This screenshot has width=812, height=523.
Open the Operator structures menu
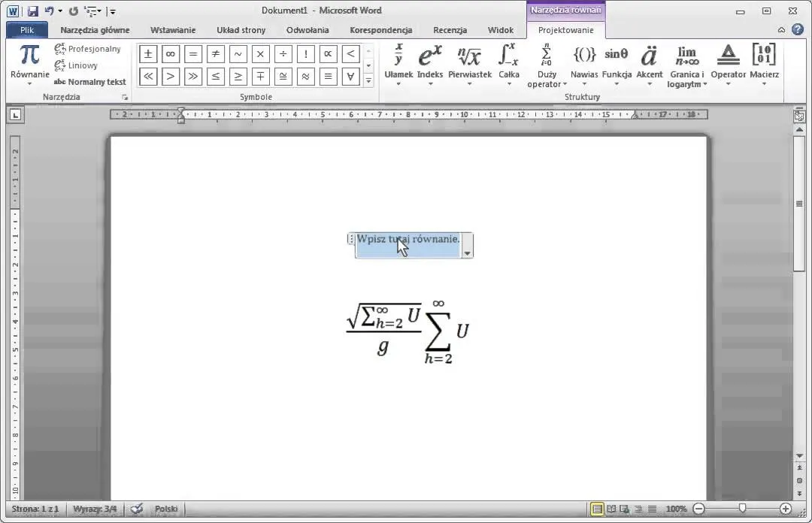pos(728,65)
